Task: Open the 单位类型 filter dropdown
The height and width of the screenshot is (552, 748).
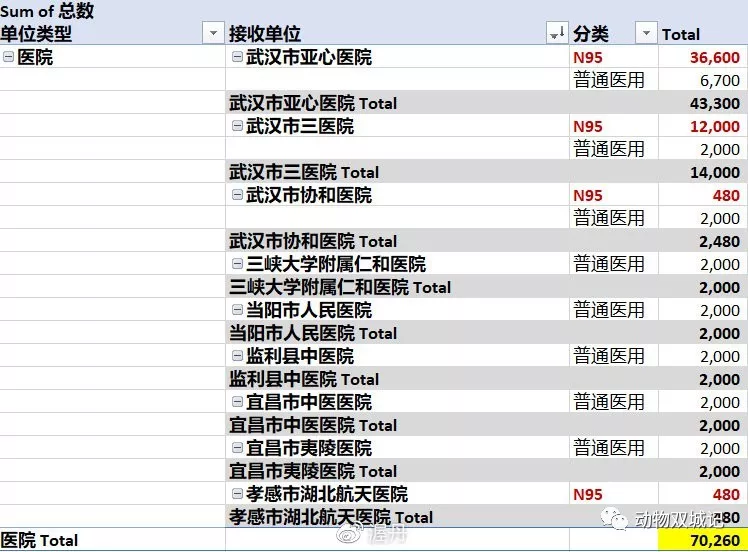Action: click(213, 33)
